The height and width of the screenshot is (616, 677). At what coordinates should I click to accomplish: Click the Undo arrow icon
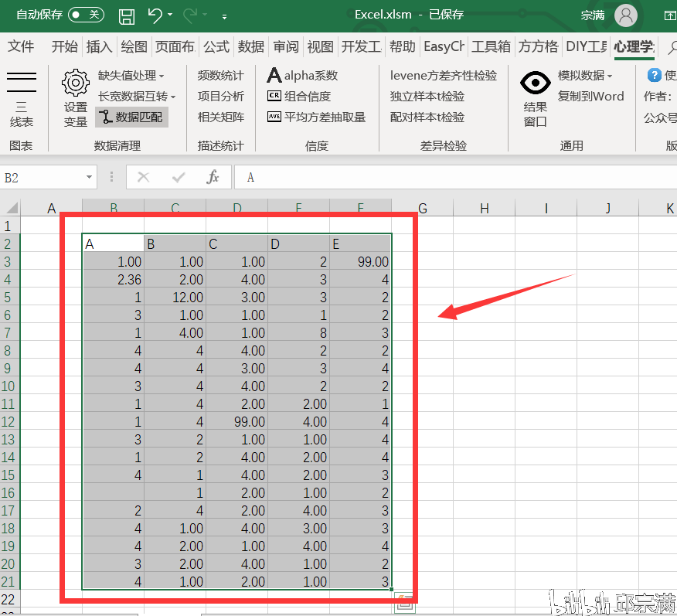tap(155, 15)
